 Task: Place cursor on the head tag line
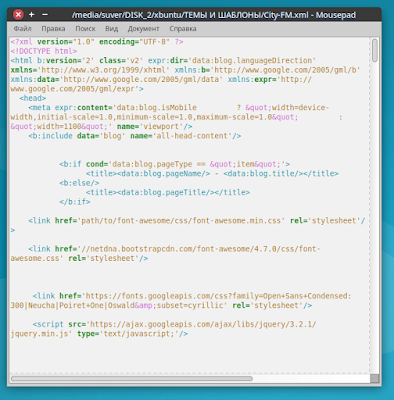33,98
